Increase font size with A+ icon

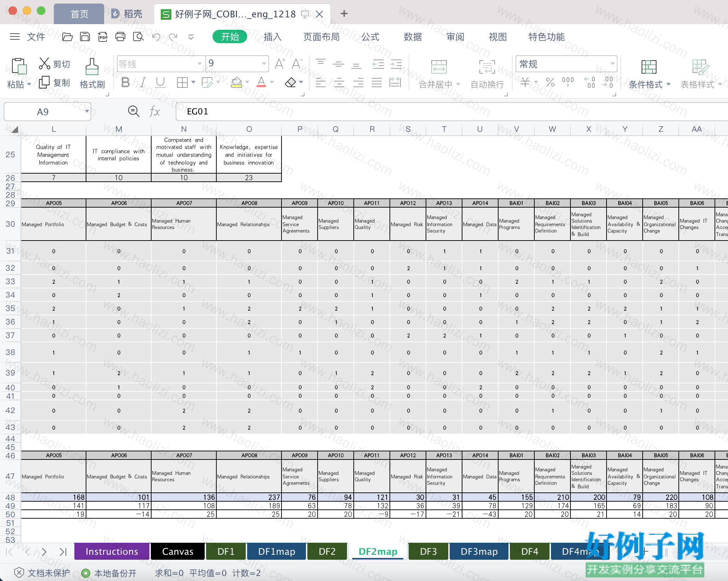point(280,64)
